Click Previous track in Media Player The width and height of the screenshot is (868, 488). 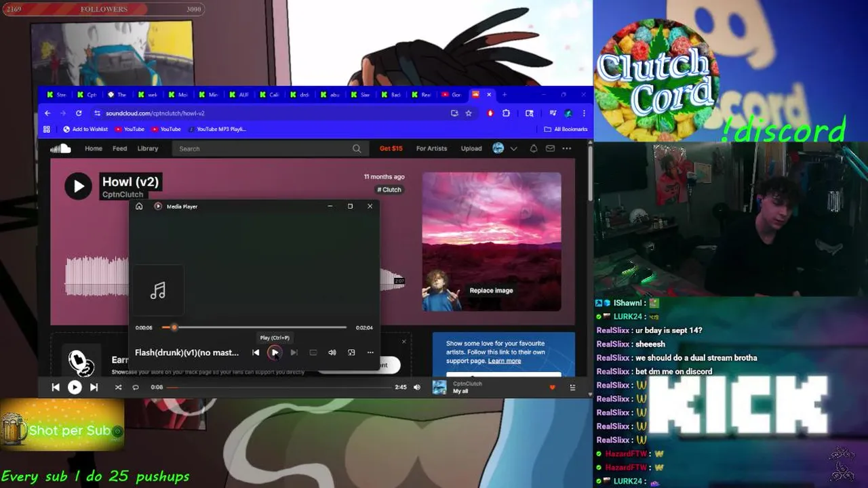(256, 352)
